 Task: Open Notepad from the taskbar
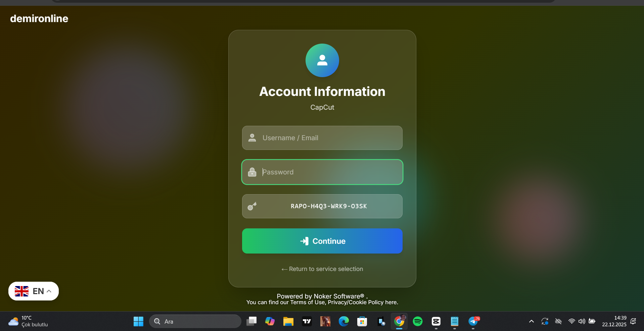[x=455, y=321]
